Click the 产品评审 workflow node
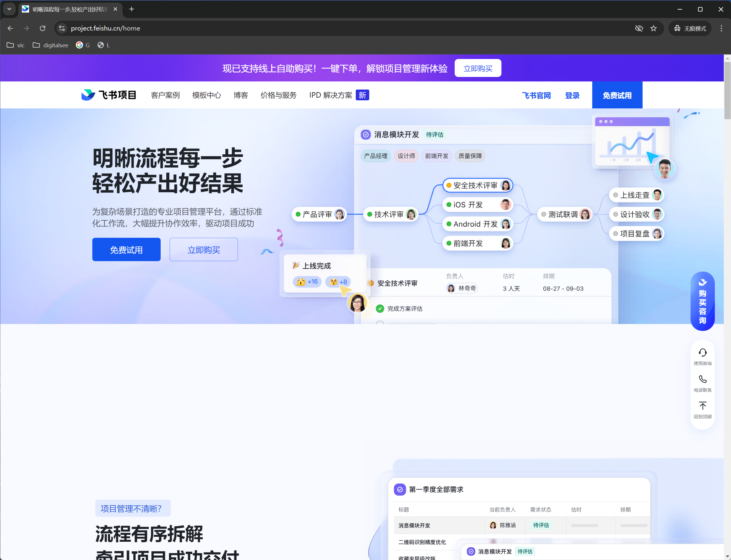The image size is (731, 560). click(319, 214)
